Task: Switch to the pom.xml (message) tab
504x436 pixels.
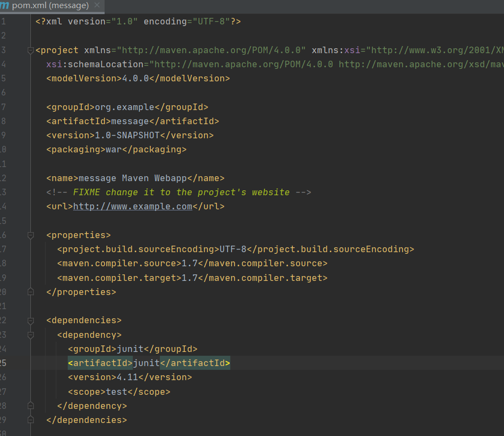Action: pos(49,5)
